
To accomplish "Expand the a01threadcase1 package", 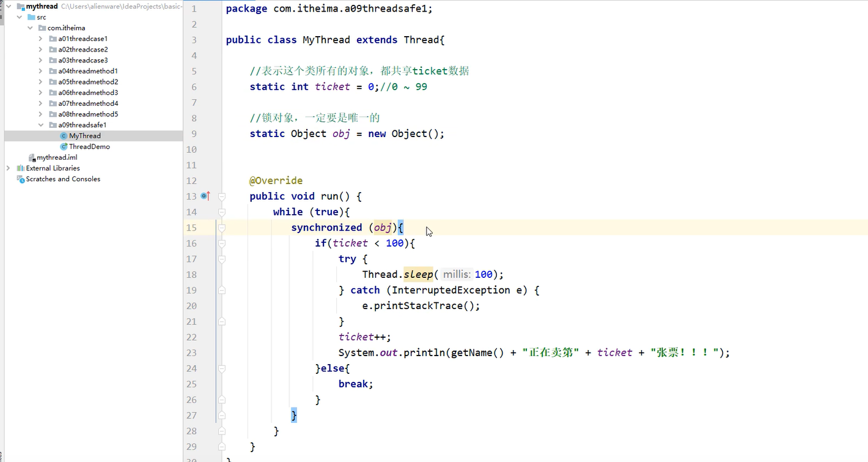I will coord(40,38).
